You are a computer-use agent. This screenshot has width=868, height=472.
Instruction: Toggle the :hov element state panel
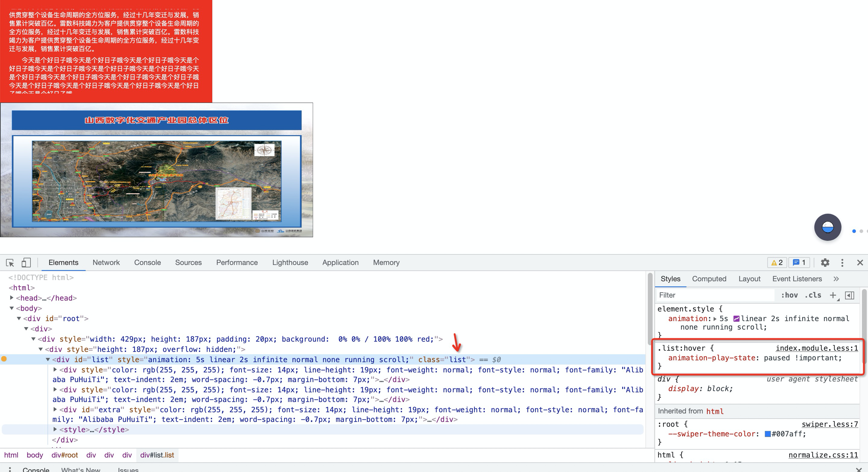click(789, 295)
